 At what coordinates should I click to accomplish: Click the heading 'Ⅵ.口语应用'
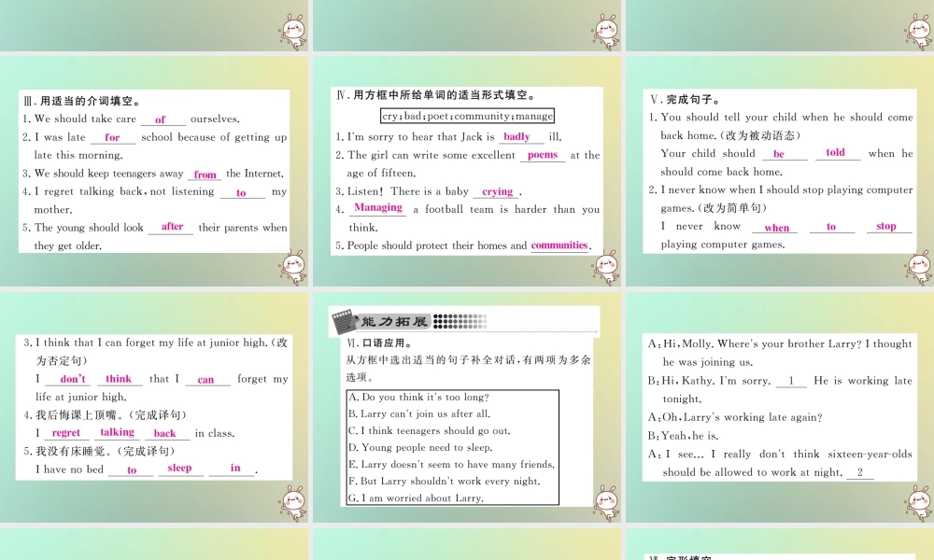(x=379, y=343)
